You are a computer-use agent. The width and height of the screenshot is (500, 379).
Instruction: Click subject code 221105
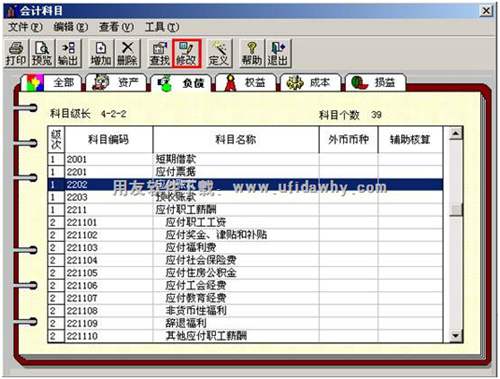[x=82, y=273]
